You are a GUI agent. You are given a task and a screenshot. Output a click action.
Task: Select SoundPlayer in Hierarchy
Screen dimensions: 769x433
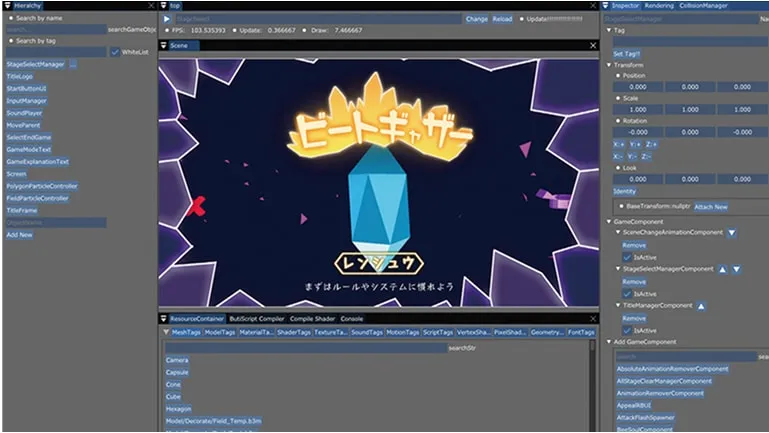click(24, 113)
